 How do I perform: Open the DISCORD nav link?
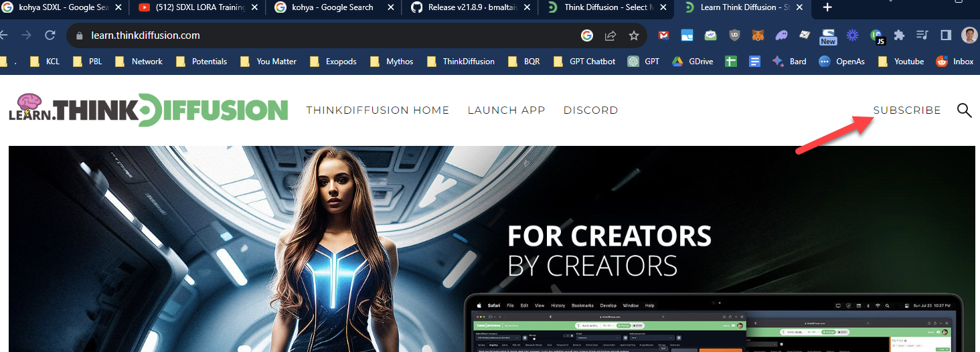click(590, 110)
